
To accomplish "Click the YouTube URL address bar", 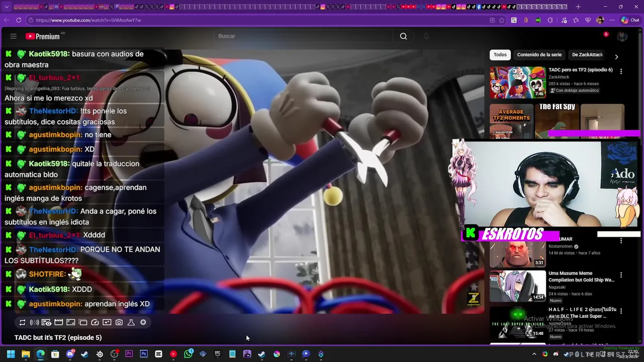I will 257,20.
